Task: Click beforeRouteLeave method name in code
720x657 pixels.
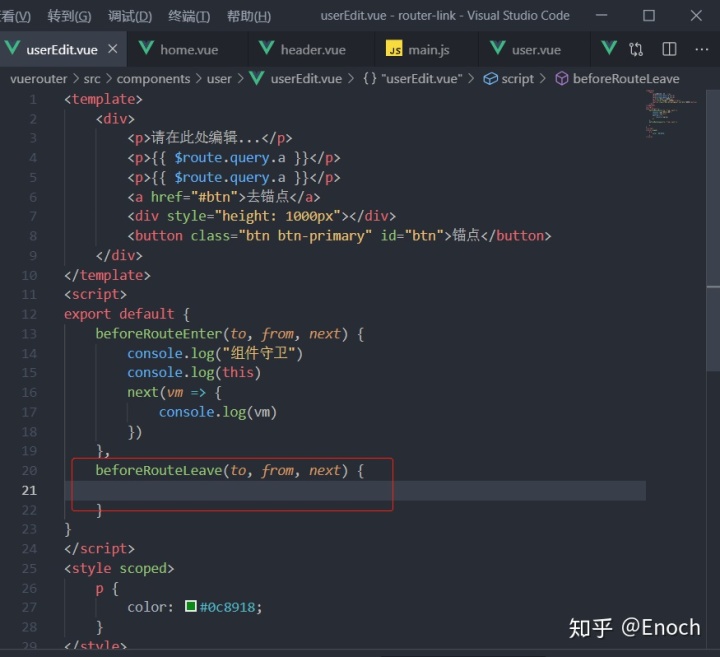Action: 158,470
